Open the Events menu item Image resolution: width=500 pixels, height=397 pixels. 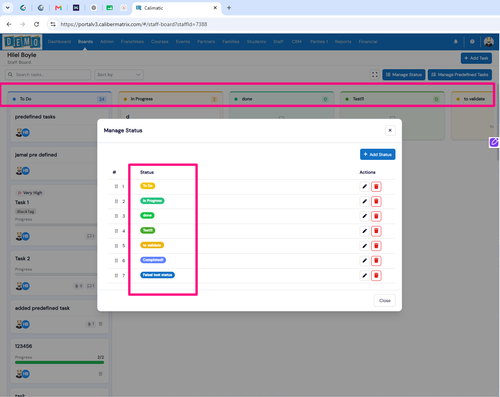[183, 42]
